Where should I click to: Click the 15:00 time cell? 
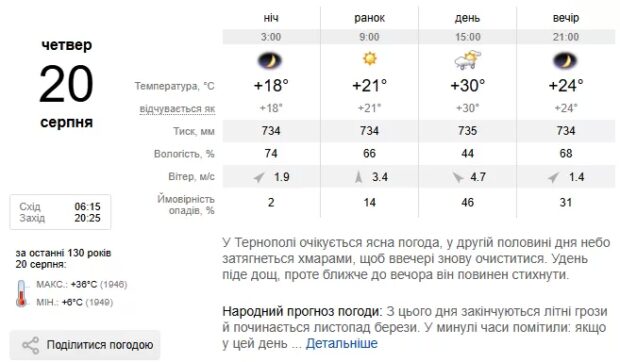(467, 37)
